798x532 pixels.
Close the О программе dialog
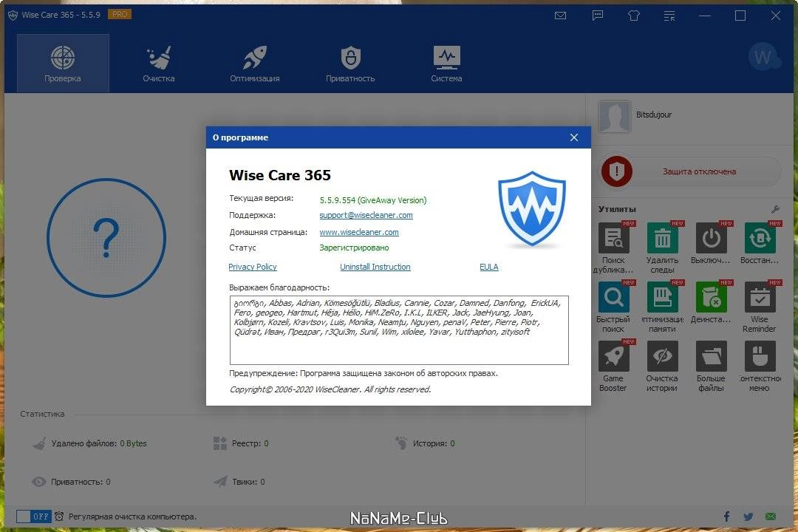click(574, 137)
